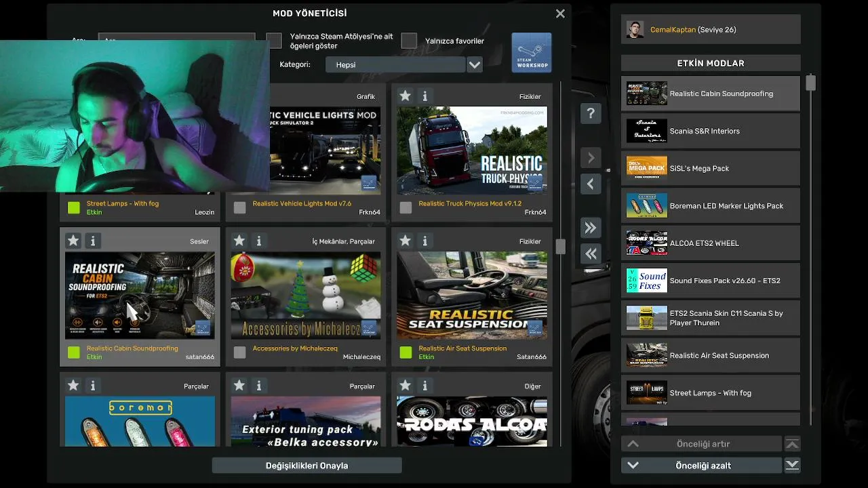Click the single right arrow to activate mod
Viewport: 868px width, 488px height.
[x=591, y=158]
